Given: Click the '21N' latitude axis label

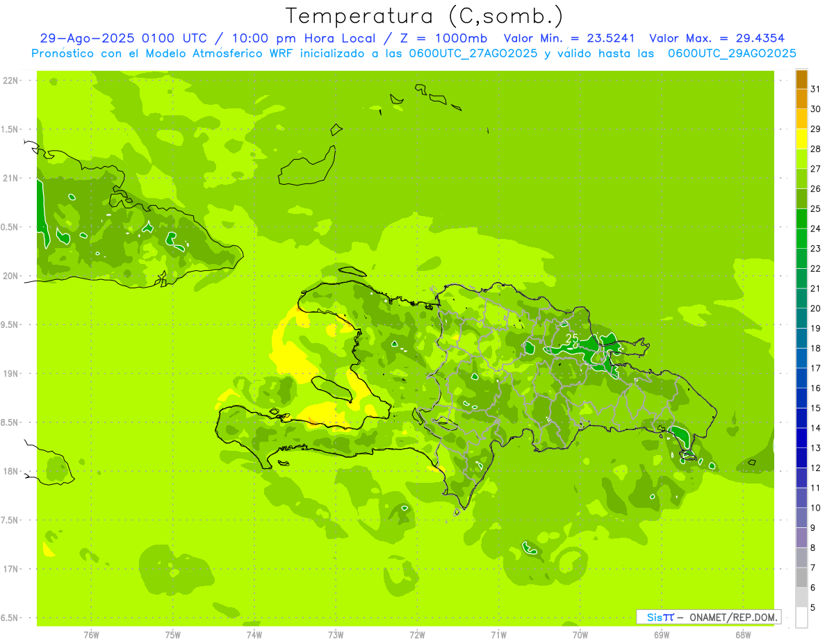Looking at the screenshot, I should coord(11,178).
